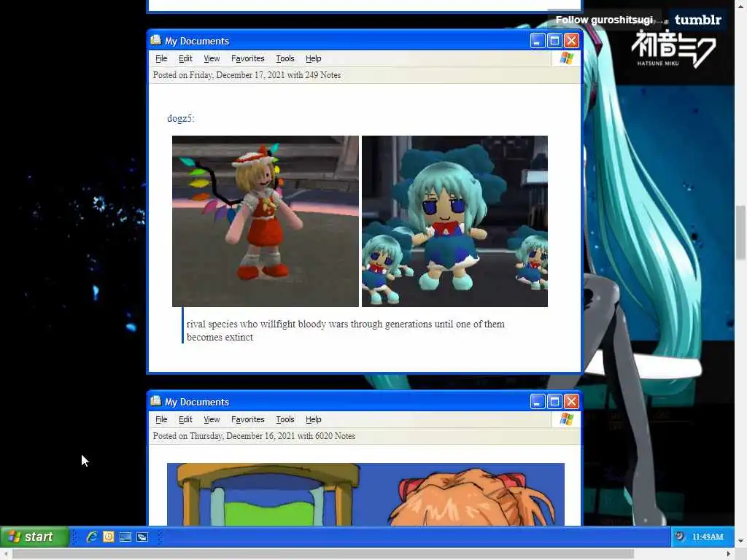Screen dimensions: 747x560
Task: Click the orange clock icon in quick launch
Action: (109, 537)
